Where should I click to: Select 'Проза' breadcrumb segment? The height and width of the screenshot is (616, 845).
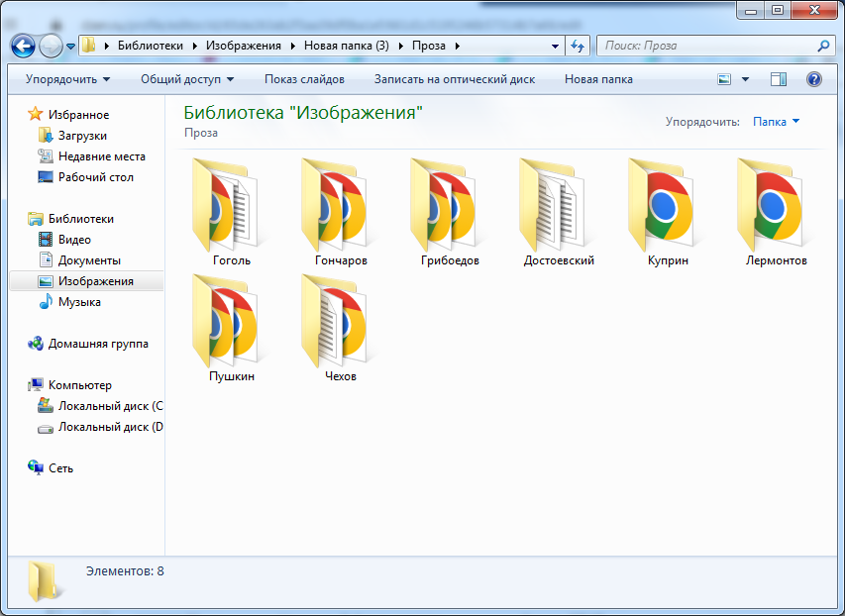tap(429, 46)
